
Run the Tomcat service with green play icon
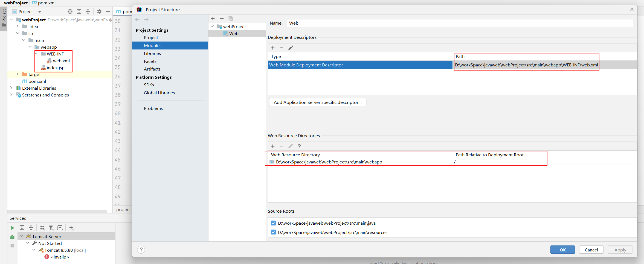tap(12, 228)
